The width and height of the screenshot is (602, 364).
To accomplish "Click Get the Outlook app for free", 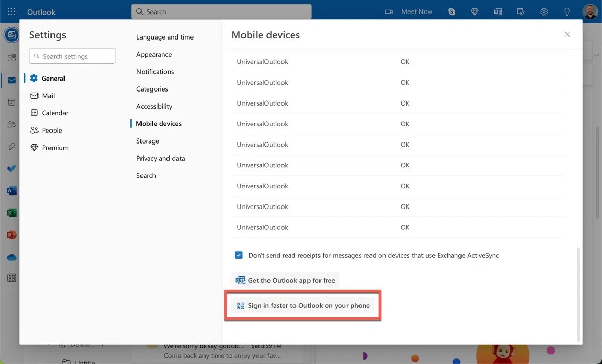I will [x=285, y=279].
